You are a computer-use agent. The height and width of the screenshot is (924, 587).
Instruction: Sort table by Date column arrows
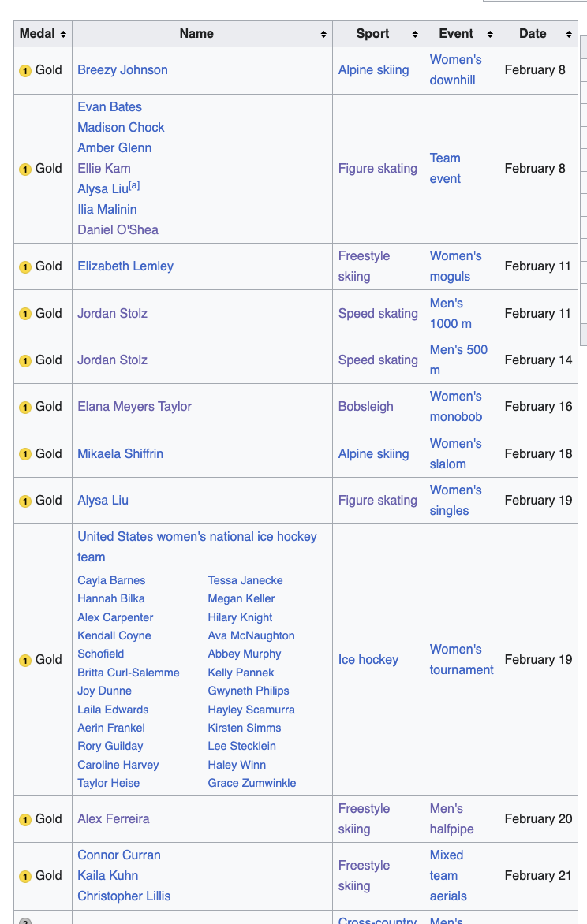[569, 35]
